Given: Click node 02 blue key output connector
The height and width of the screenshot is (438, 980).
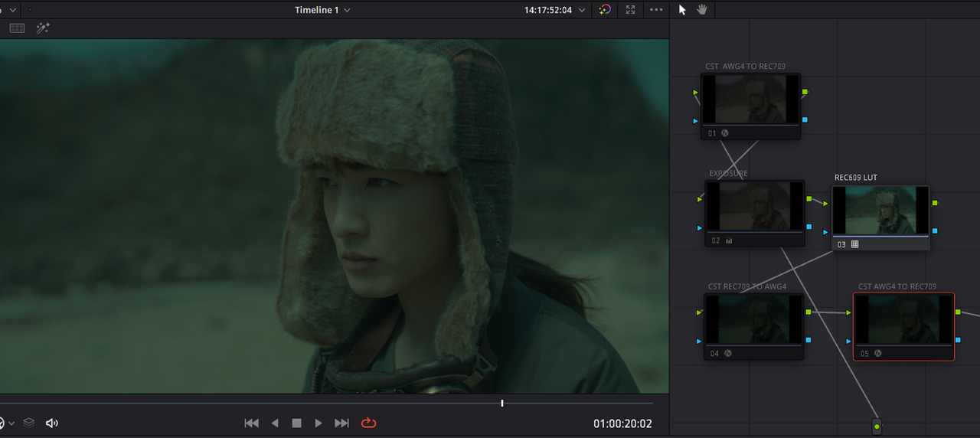Looking at the screenshot, I should coord(808,227).
